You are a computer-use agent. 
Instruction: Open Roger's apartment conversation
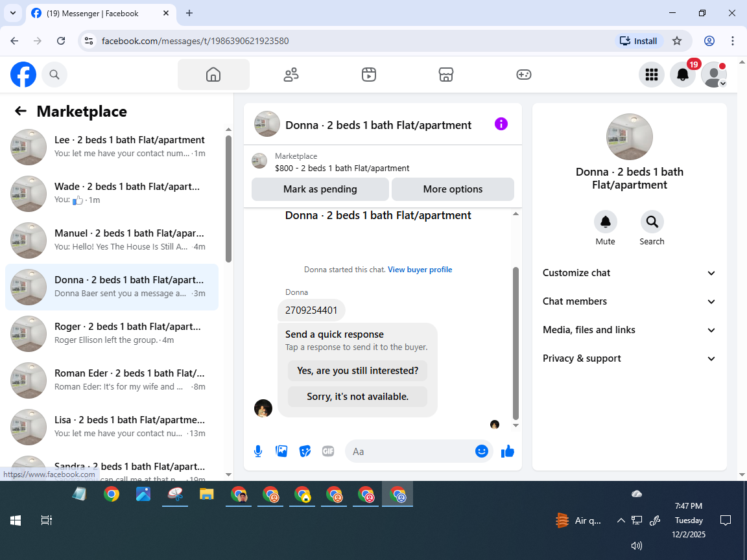click(x=112, y=333)
